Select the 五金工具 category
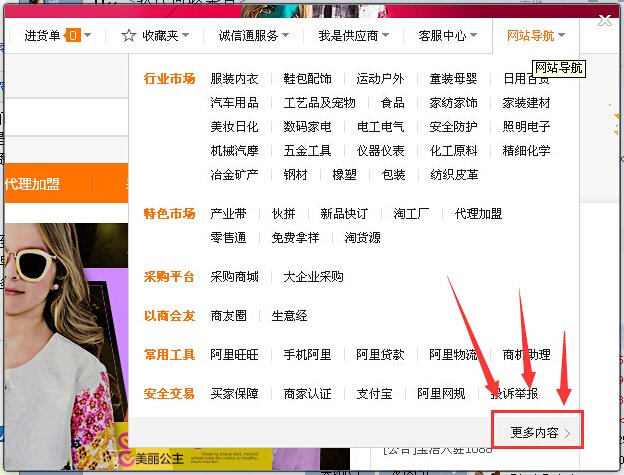Image resolution: width=624 pixels, height=475 pixels. [x=307, y=150]
